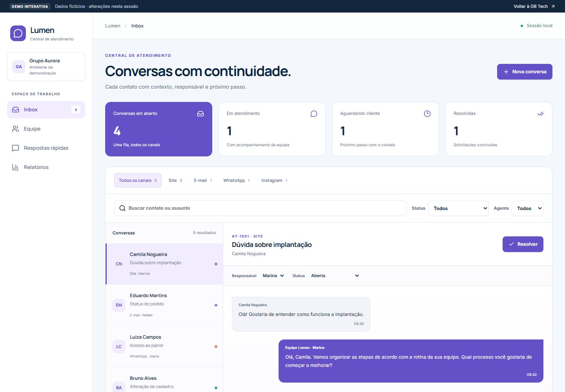Switch to the E-mail channel tab
The image size is (565, 392).
point(203,180)
